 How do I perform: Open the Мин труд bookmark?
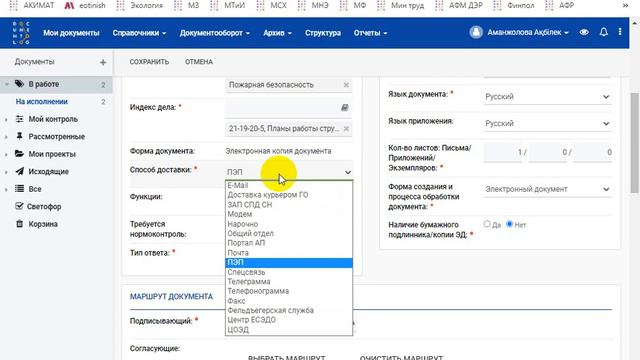[x=400, y=5]
